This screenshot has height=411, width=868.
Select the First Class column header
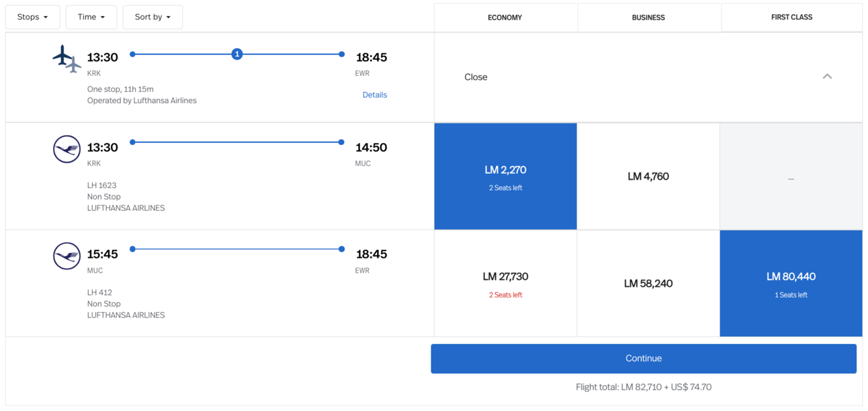coord(791,17)
